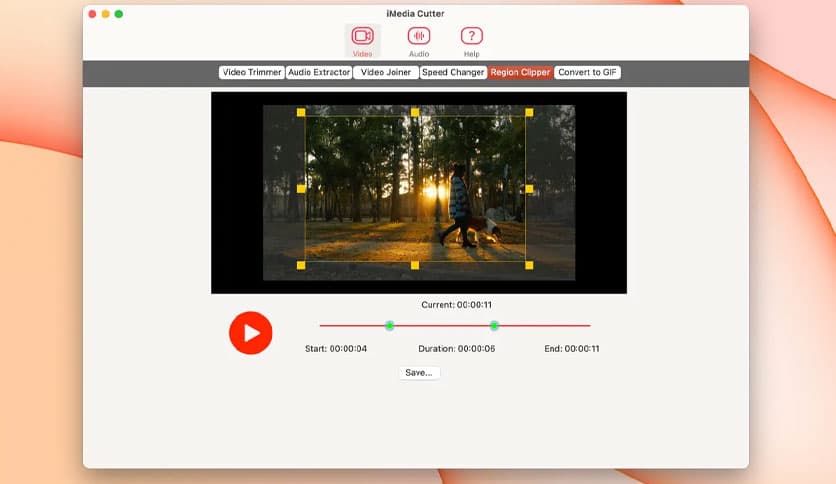Click the right-middle crop handle
The height and width of the screenshot is (484, 836).
coord(529,189)
